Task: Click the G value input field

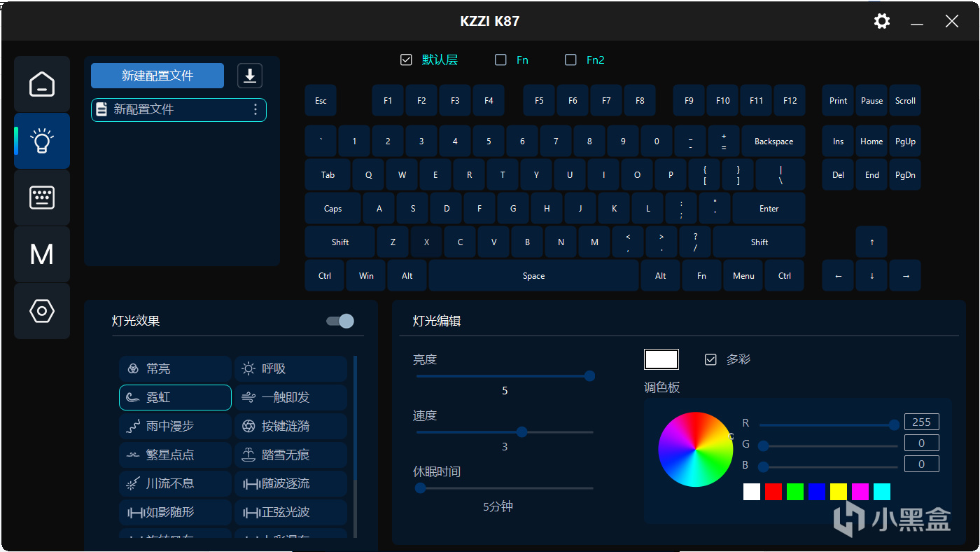Action: 922,443
